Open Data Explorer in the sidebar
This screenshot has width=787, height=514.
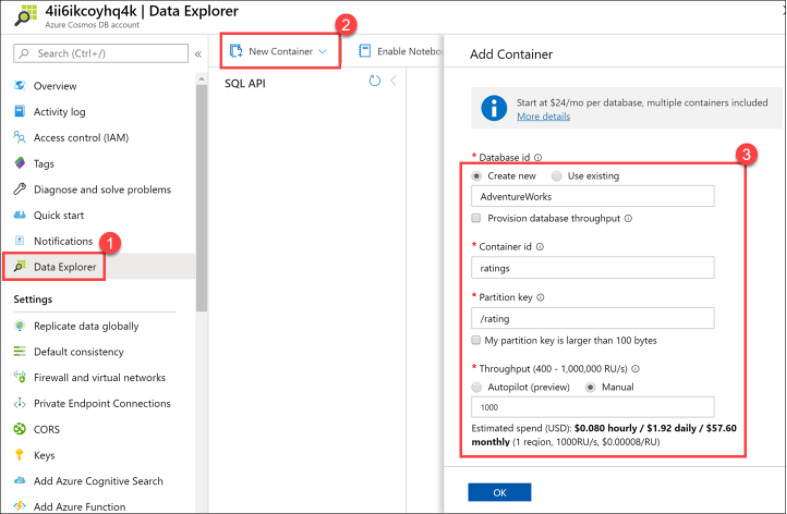(x=65, y=267)
